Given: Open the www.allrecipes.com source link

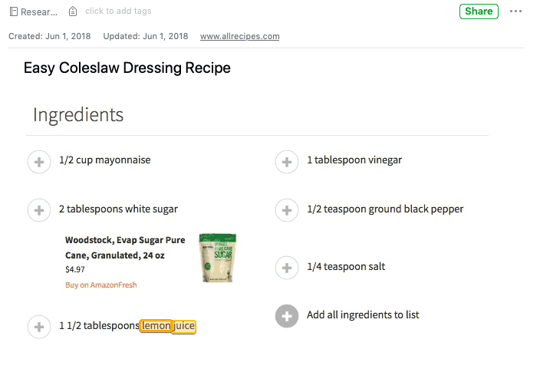Looking at the screenshot, I should tap(239, 36).
